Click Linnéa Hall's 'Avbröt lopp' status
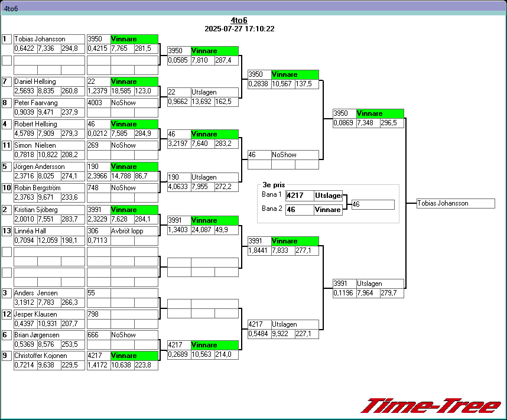The image size is (507, 420). [x=134, y=231]
